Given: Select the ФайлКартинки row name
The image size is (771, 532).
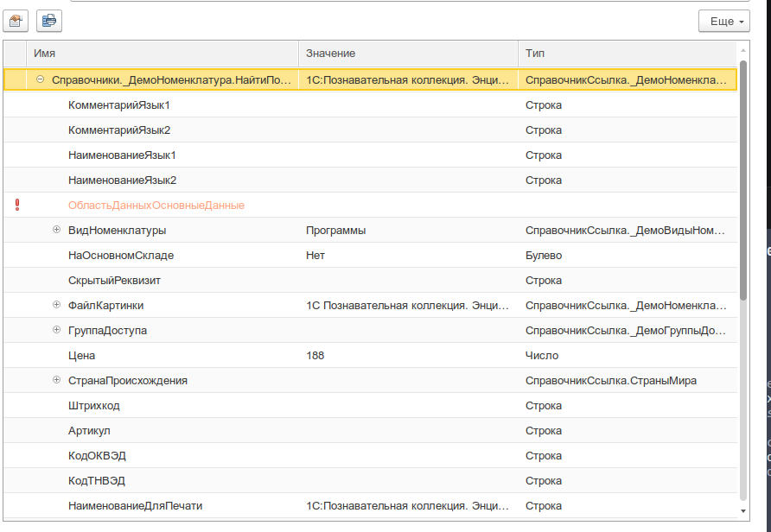Looking at the screenshot, I should pos(105,306).
